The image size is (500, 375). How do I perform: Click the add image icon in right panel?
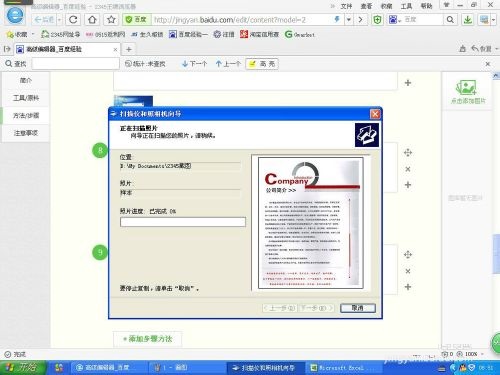467,88
